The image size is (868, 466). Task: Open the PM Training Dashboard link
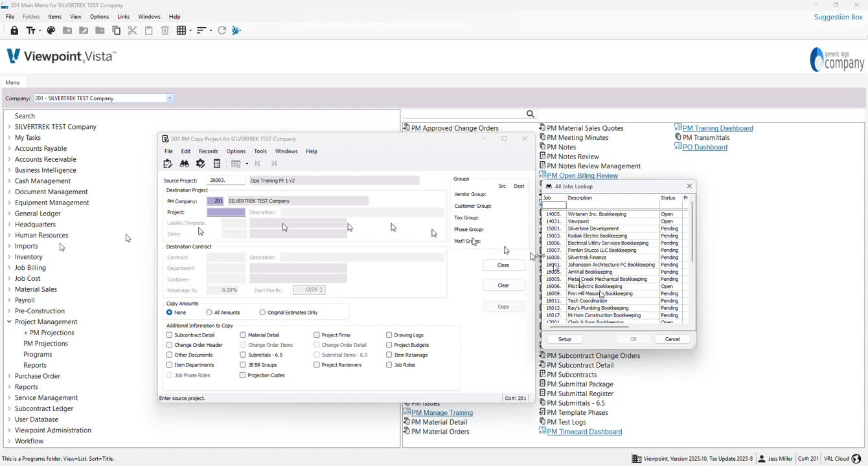click(718, 128)
